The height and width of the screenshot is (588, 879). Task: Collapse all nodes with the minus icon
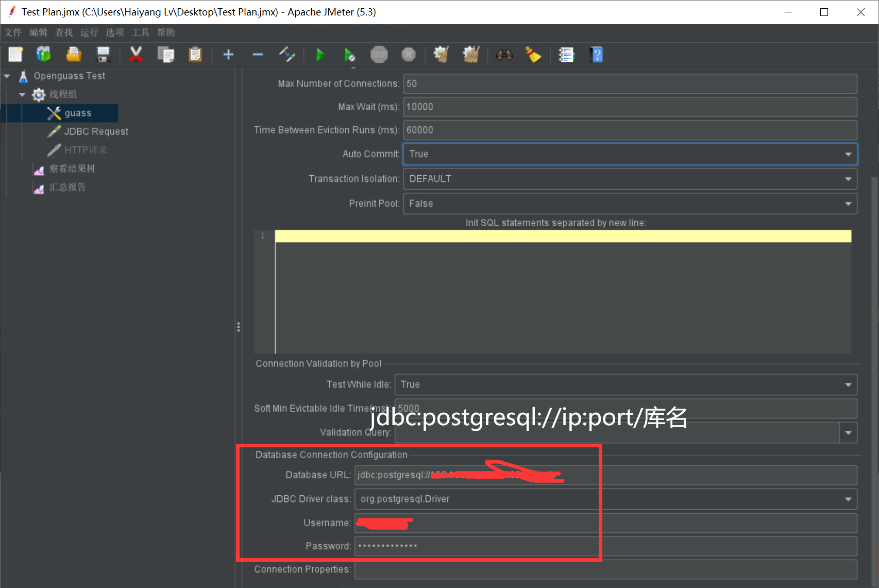(x=258, y=54)
